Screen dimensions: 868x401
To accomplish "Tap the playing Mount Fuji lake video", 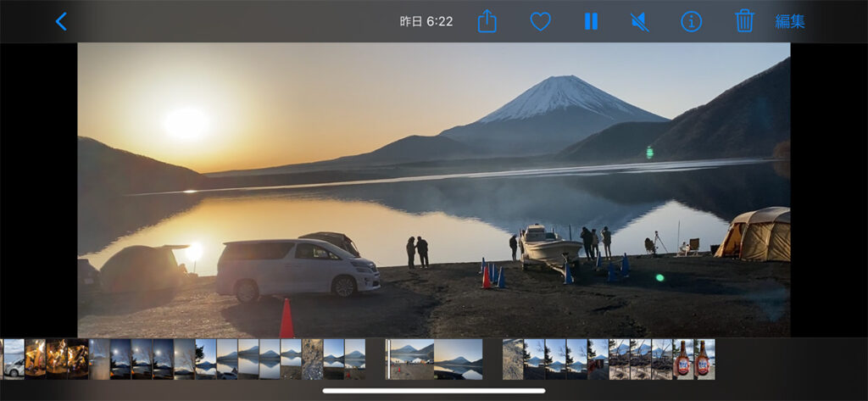I will click(x=434, y=190).
